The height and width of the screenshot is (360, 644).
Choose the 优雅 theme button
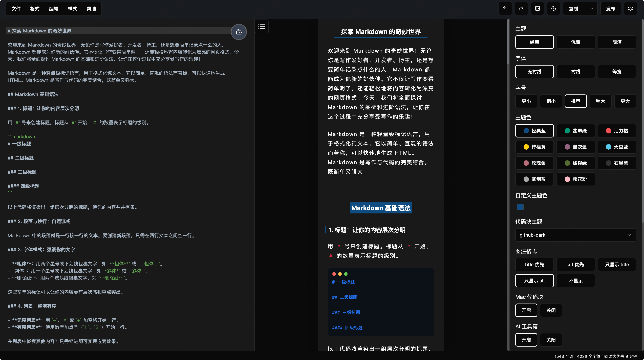575,42
